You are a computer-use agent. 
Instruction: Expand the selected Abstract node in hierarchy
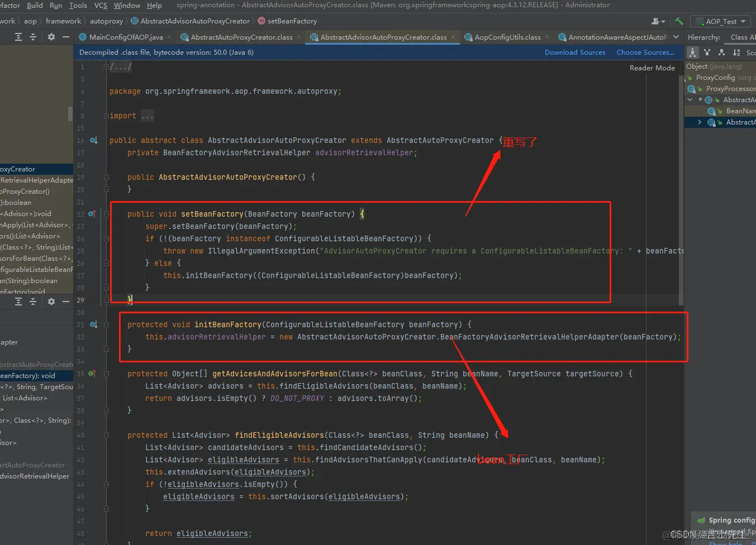[x=700, y=122]
